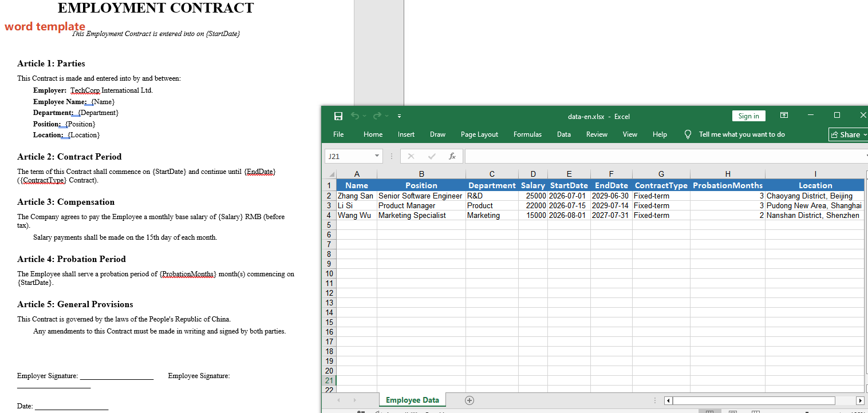
Task: Click horizontal scrollbar right arrow
Action: 859,400
